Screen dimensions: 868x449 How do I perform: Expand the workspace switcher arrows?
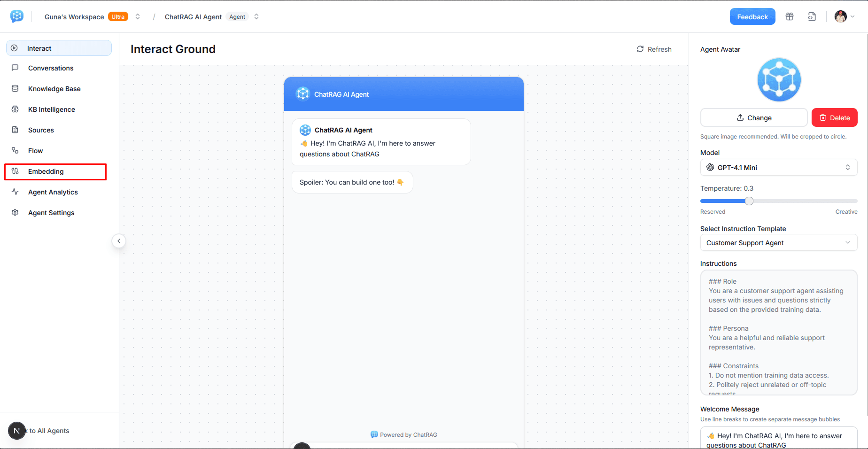click(x=138, y=16)
